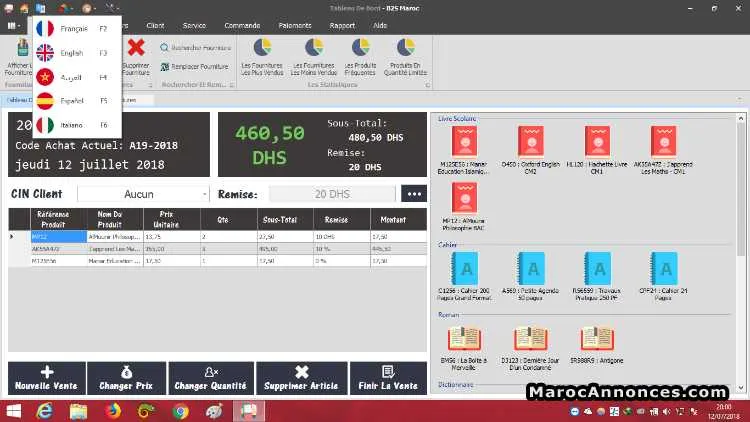Click the Référence Produit column header

(x=53, y=220)
